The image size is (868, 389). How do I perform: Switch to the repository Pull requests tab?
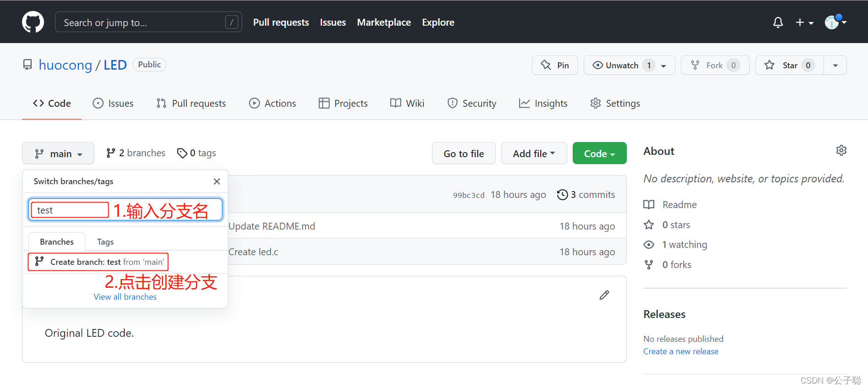tap(191, 104)
